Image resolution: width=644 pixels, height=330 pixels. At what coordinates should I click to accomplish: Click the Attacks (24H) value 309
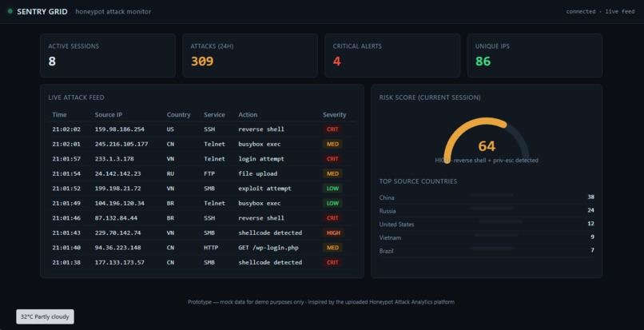(202, 62)
